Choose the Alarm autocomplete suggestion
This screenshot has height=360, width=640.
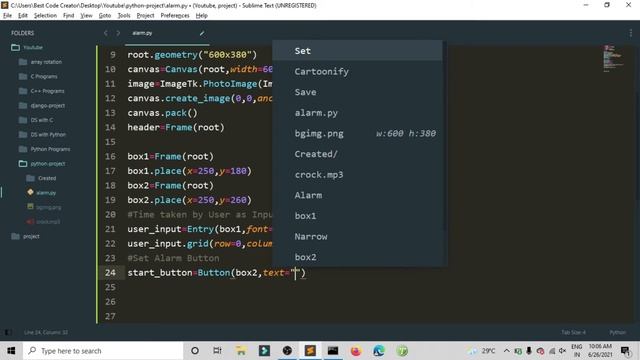[357, 195]
